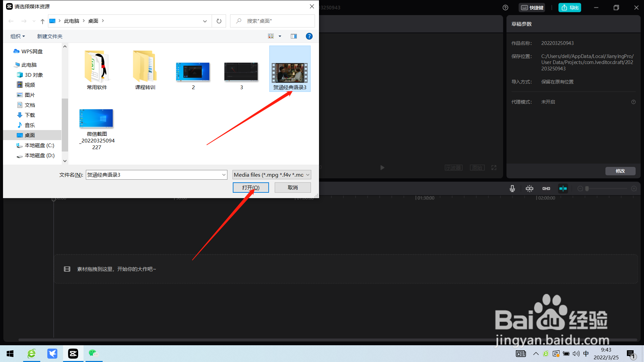Click the refresh folder icon
The height and width of the screenshot is (362, 644).
[219, 21]
